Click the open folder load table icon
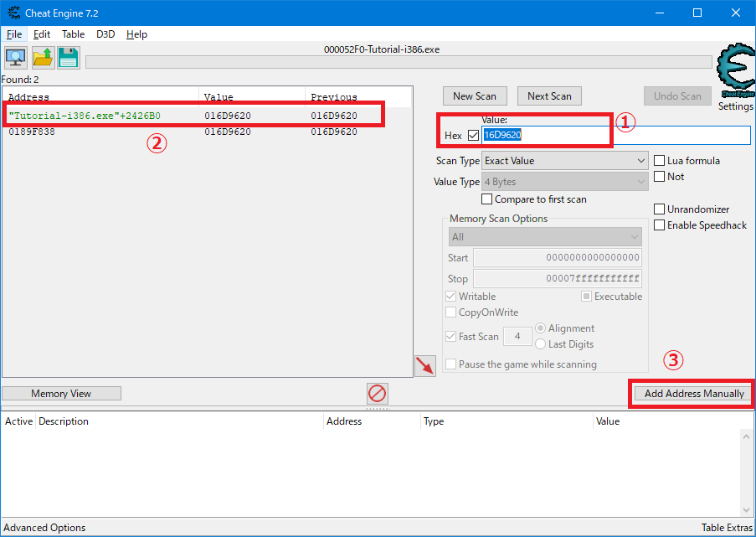The image size is (756, 537). (x=43, y=58)
